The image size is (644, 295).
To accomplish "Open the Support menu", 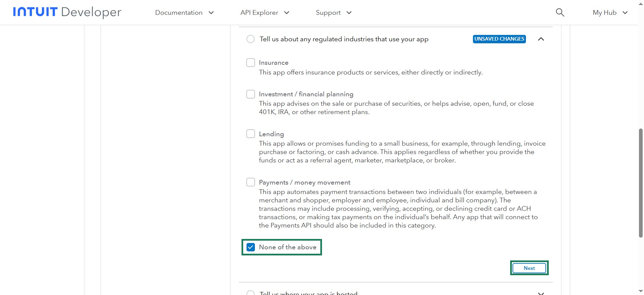I will click(333, 13).
